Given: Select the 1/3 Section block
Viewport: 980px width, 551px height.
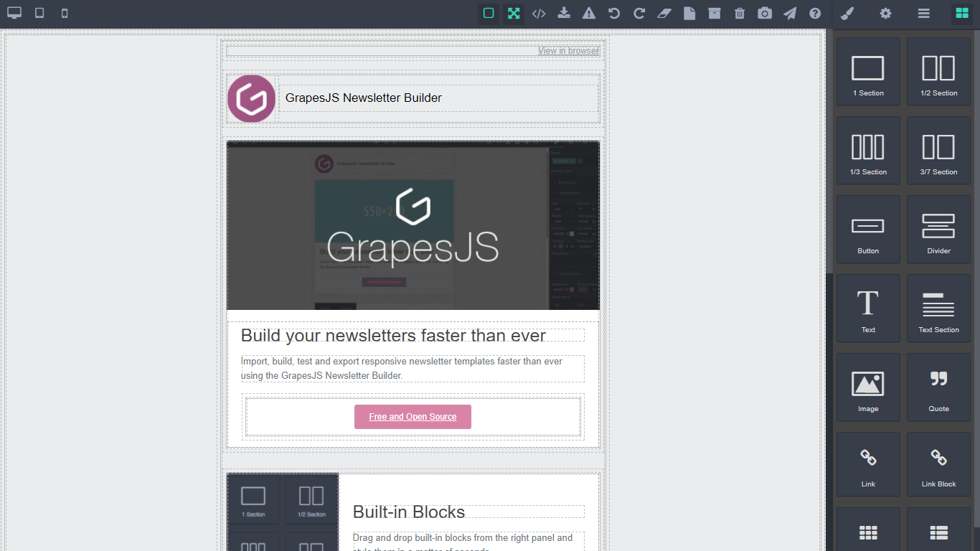Looking at the screenshot, I should pyautogui.click(x=868, y=151).
